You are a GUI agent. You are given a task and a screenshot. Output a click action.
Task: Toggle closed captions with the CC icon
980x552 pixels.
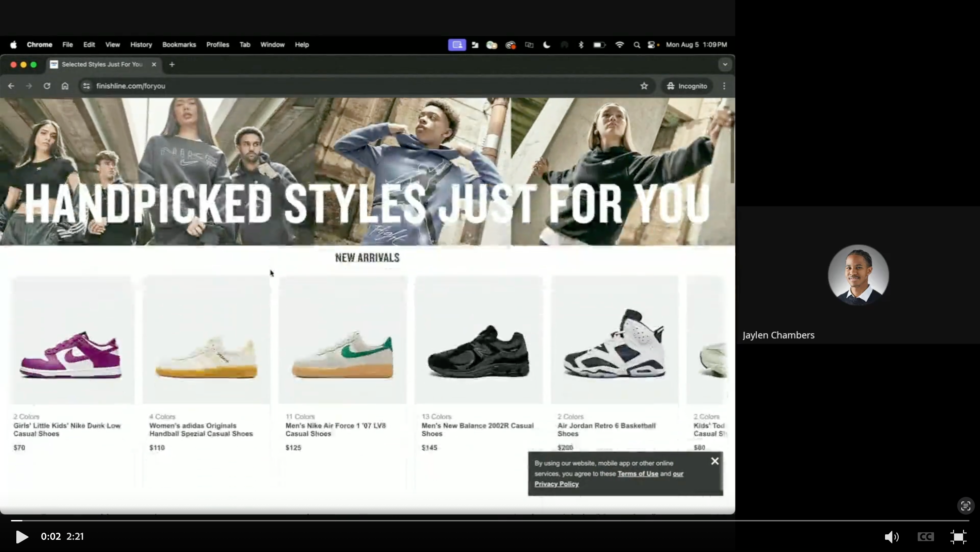925,537
